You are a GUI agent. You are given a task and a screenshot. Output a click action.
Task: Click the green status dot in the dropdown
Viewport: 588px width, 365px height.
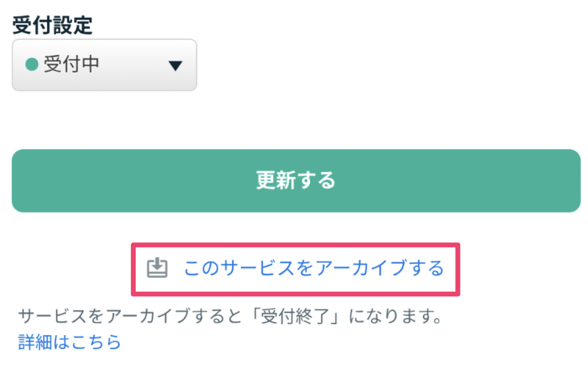[32, 64]
